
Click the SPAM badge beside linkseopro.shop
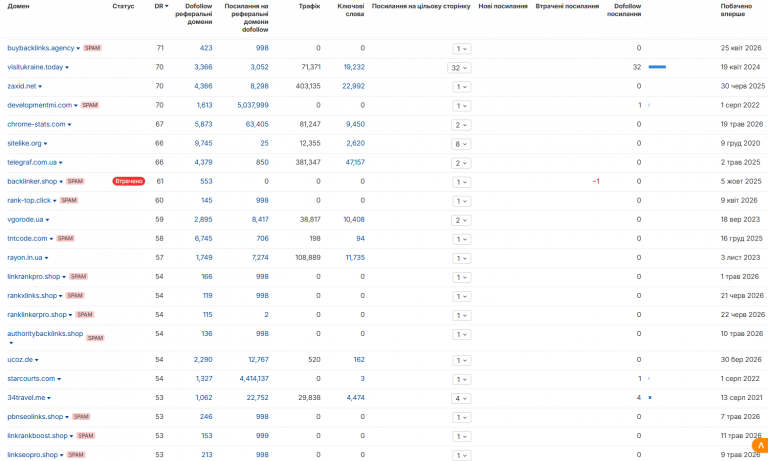pos(76,455)
